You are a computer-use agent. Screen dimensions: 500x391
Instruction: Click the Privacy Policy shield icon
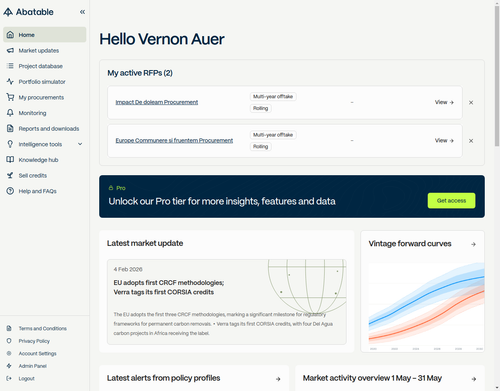(9, 341)
